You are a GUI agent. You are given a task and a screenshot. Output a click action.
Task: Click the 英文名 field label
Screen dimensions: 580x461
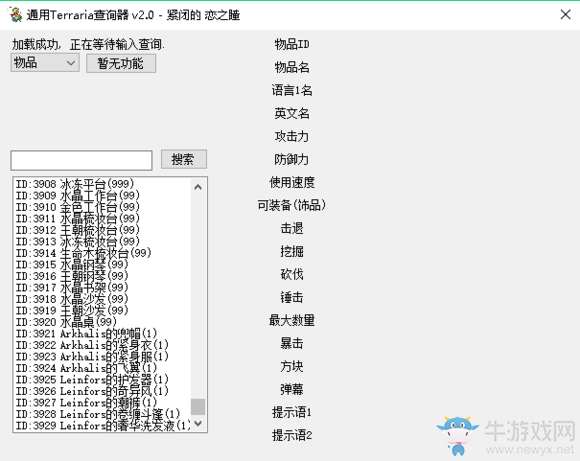(x=292, y=113)
